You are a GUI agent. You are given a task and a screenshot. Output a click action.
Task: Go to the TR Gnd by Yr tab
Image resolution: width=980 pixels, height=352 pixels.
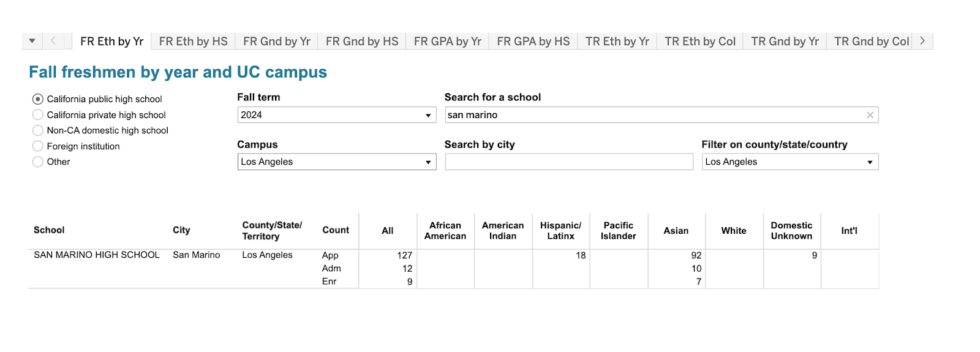785,42
